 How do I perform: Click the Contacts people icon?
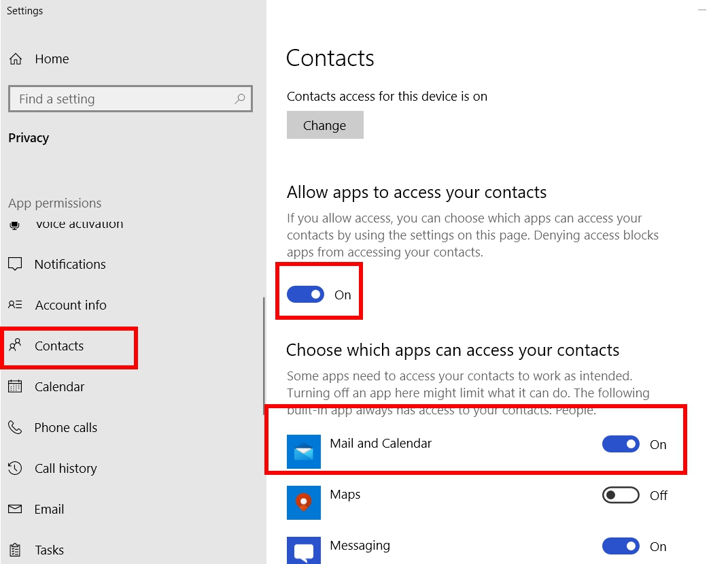(x=15, y=346)
